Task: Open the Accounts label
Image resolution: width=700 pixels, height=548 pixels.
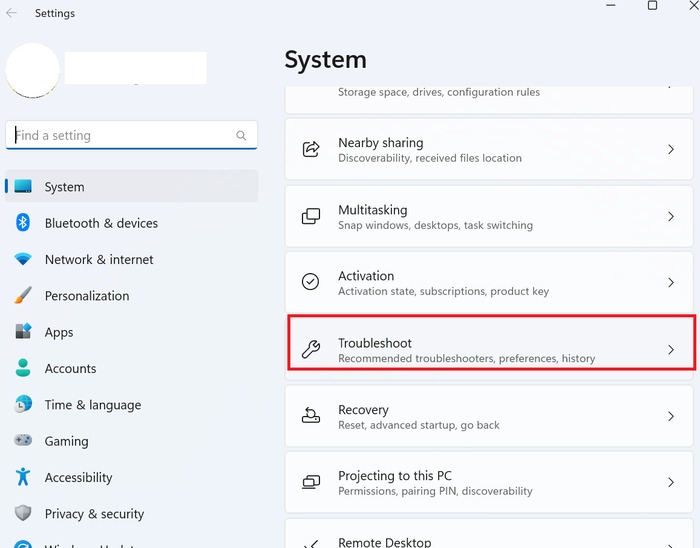Action: coord(71,369)
